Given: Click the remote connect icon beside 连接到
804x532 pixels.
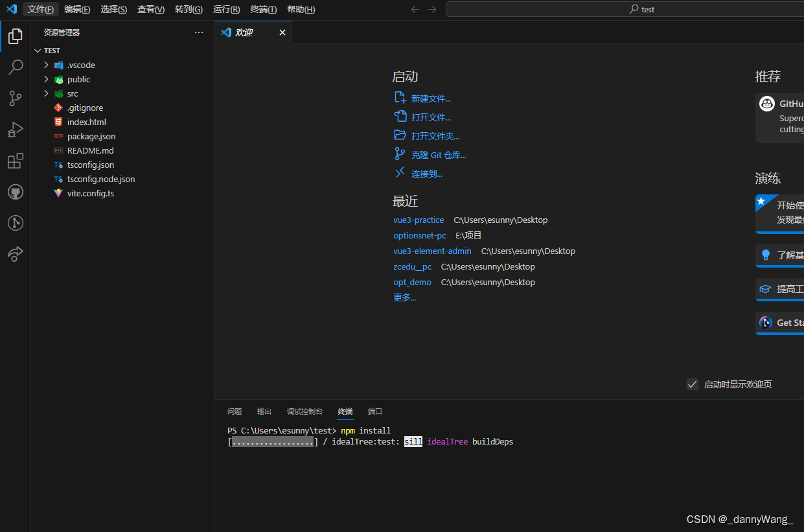Looking at the screenshot, I should pos(400,173).
